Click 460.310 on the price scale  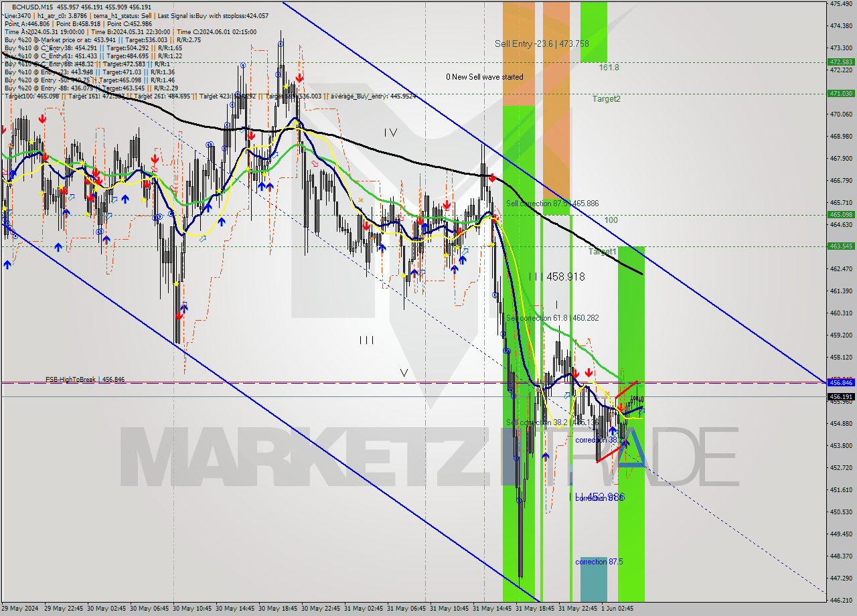[840, 313]
